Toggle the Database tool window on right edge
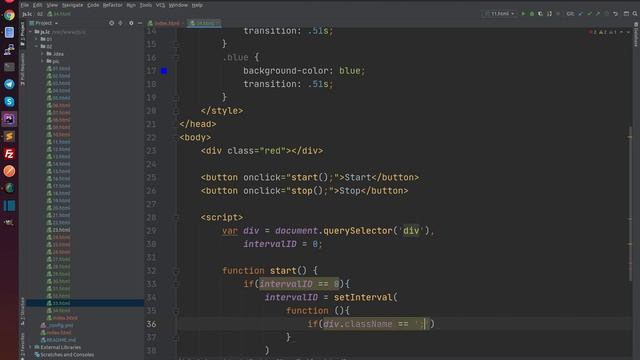This screenshot has width=640, height=360. coord(636,34)
